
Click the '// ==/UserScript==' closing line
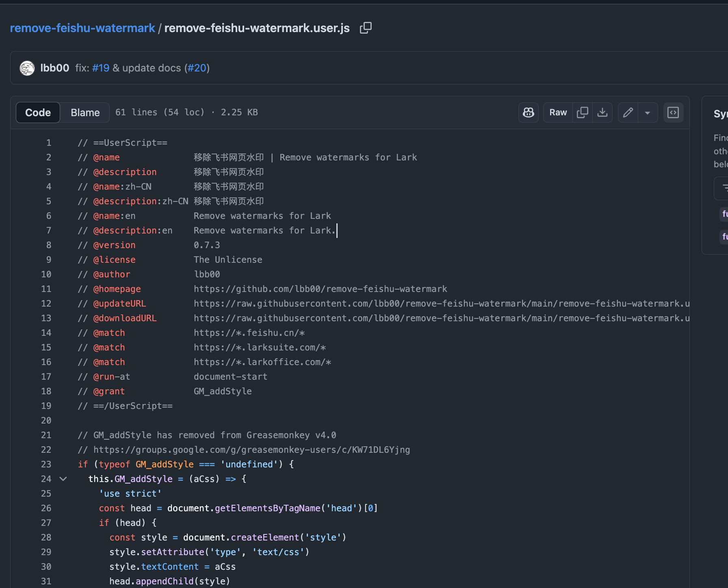125,406
